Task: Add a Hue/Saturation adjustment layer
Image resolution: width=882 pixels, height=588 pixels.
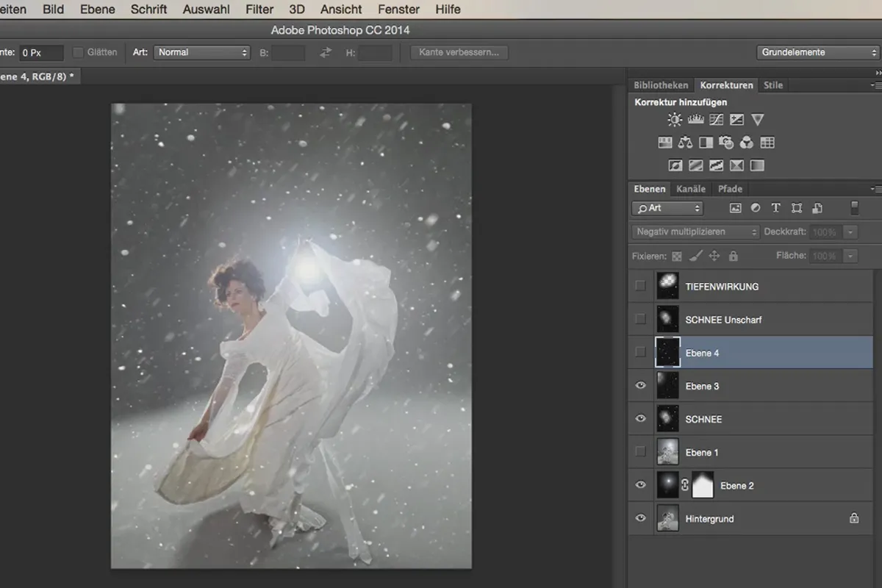Action: (x=665, y=143)
